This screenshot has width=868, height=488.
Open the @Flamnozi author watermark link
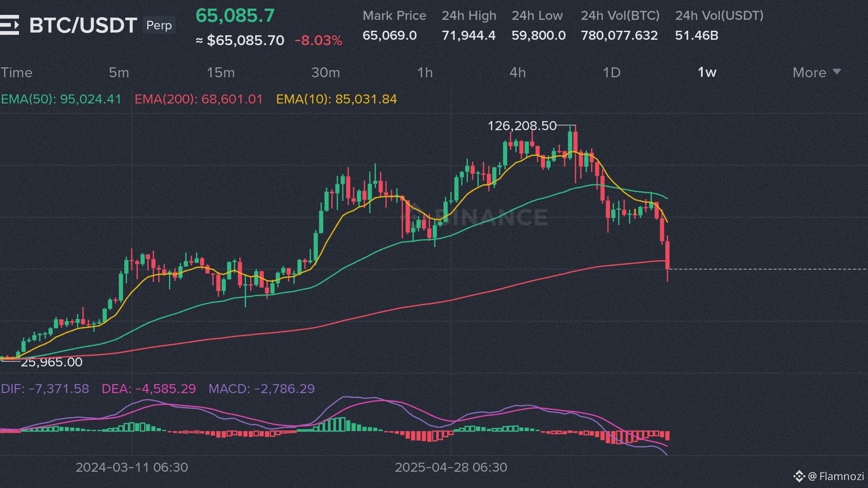tap(835, 476)
